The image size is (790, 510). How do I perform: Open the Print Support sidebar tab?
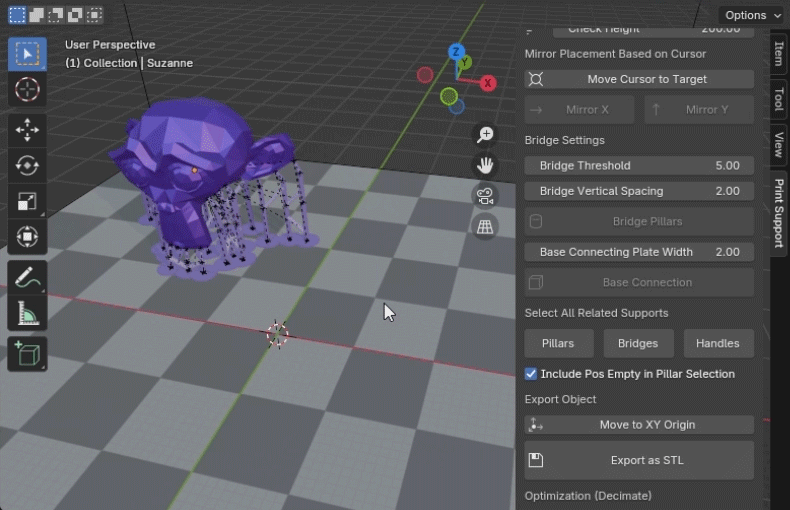[x=779, y=213]
